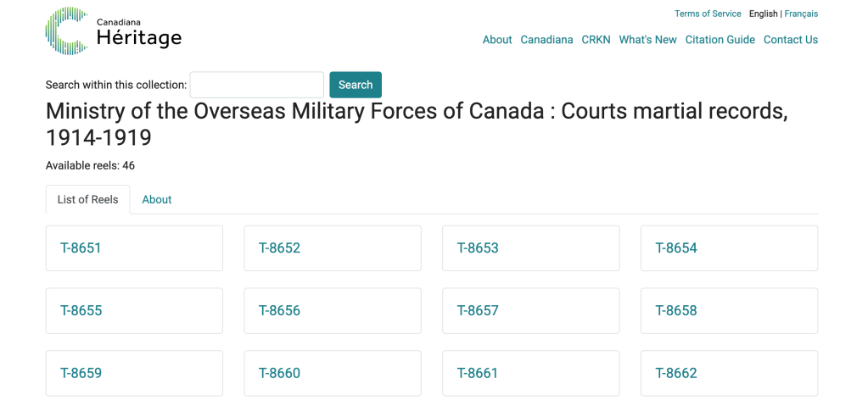Click the Canadiana Héritage logo
Image resolution: width=868 pixels, height=406 pixels.
click(113, 31)
